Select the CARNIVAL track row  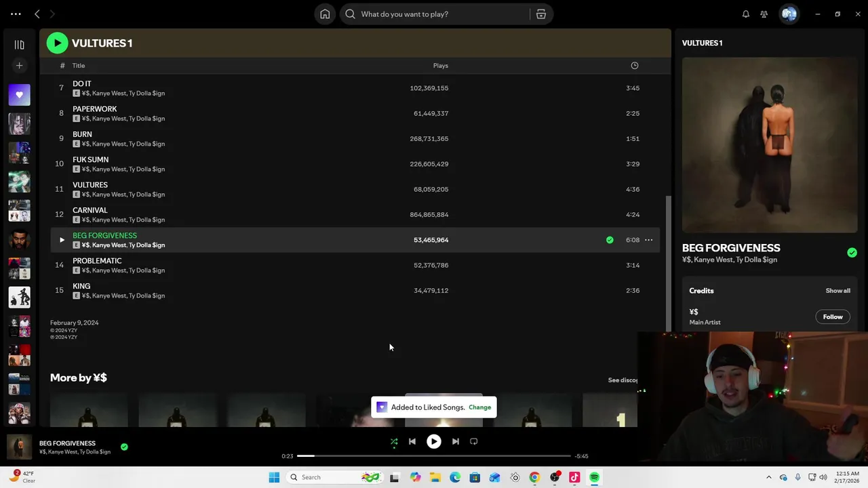pos(355,215)
